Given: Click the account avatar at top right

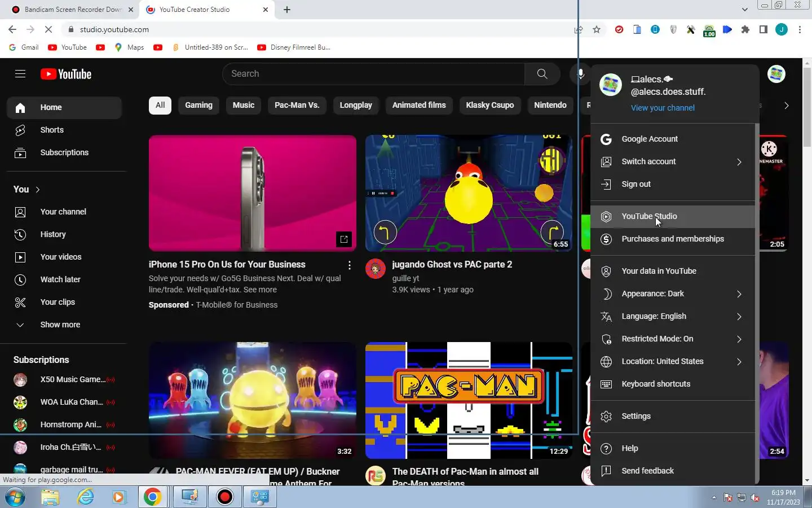Looking at the screenshot, I should tap(776, 74).
